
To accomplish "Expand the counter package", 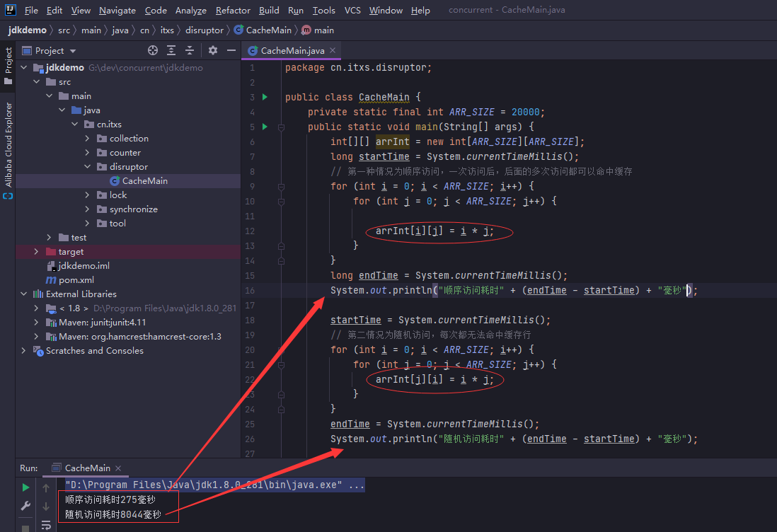I will click(x=87, y=153).
